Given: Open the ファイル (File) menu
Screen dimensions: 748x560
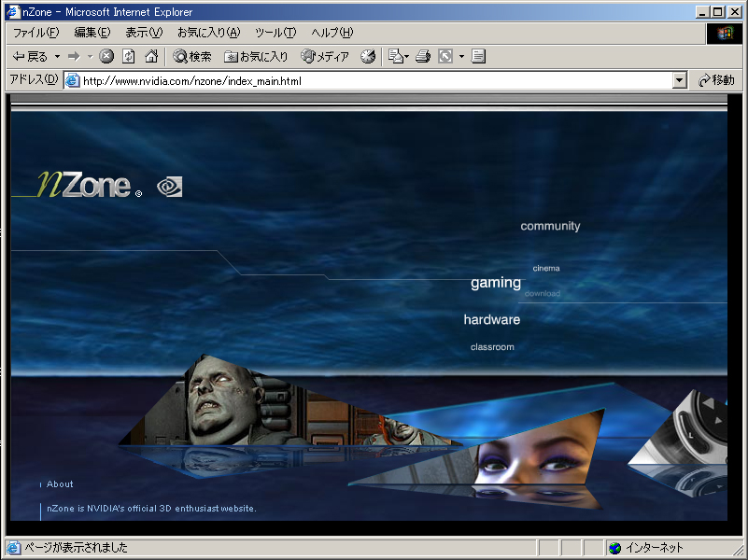Looking at the screenshot, I should click(x=35, y=33).
